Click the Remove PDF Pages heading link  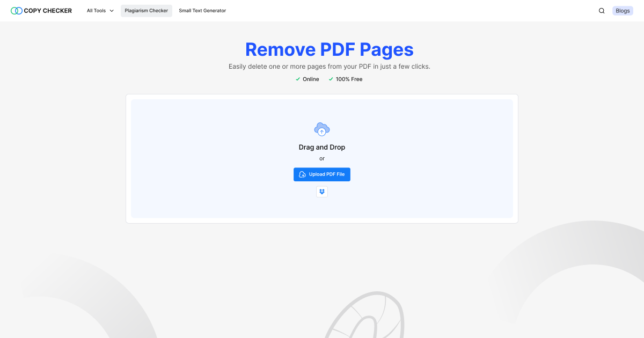pyautogui.click(x=329, y=49)
